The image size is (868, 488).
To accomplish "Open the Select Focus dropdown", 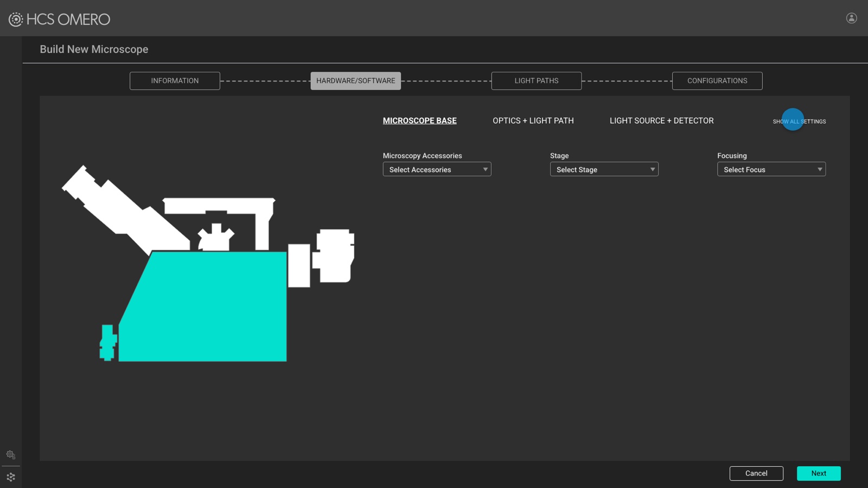I will (771, 169).
